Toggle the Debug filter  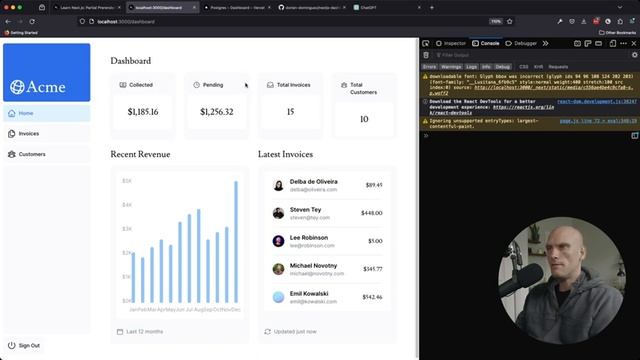pyautogui.click(x=502, y=67)
